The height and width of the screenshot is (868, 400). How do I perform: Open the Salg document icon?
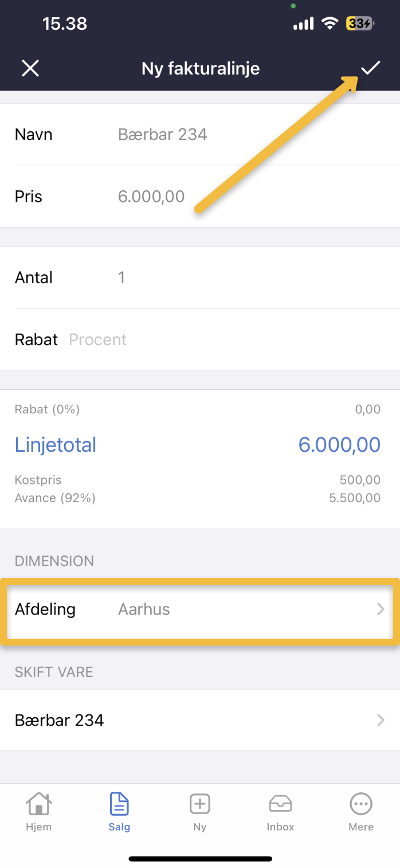pos(119,804)
